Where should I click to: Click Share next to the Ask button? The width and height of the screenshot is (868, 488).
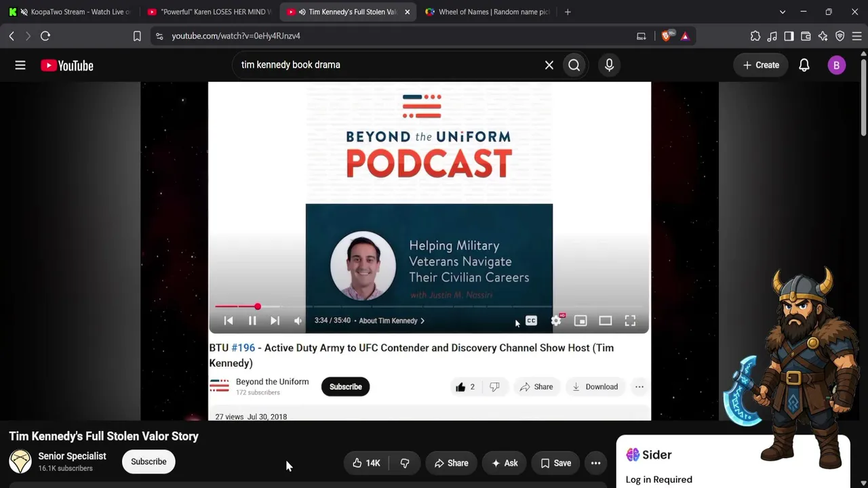coord(451,463)
